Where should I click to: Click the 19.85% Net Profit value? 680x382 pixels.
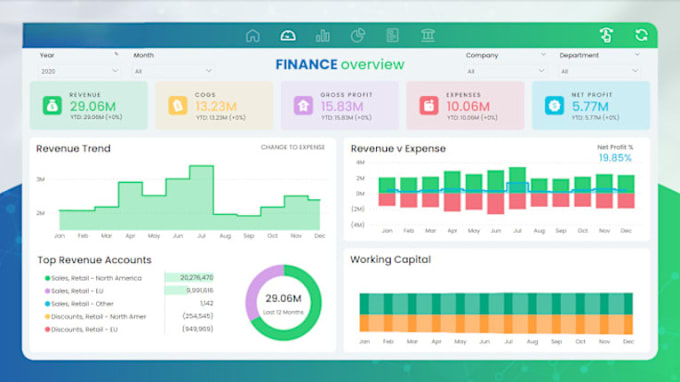point(615,158)
